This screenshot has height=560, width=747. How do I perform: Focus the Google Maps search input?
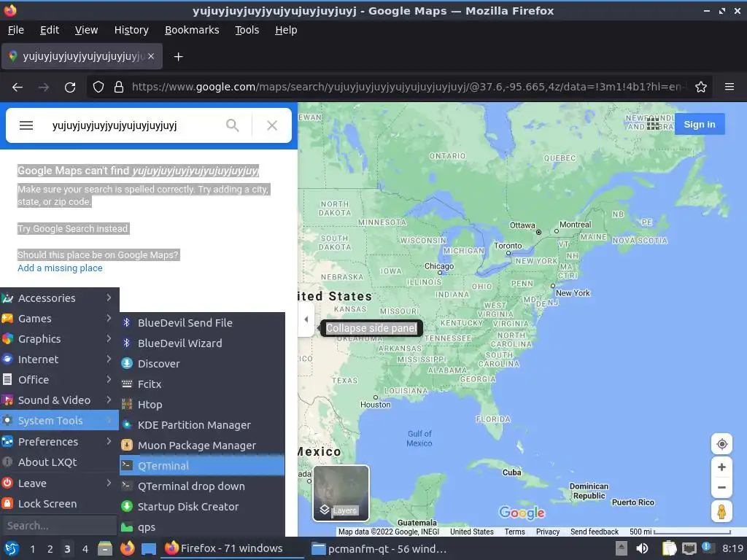133,125
